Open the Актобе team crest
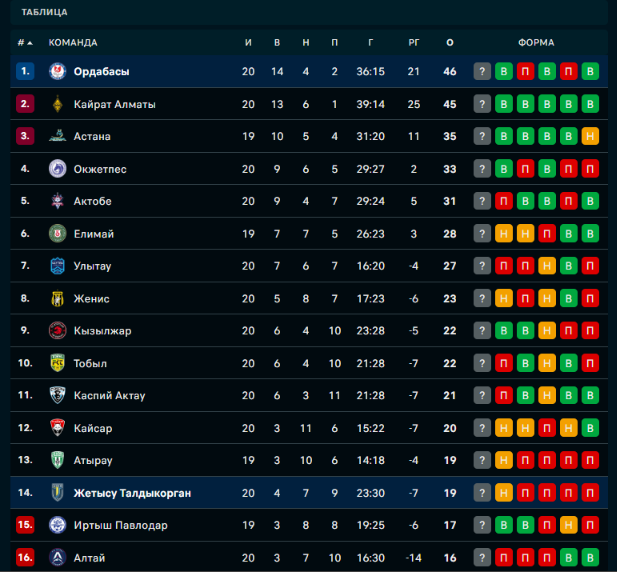Viewport: 617px width, 572px height. pyautogui.click(x=57, y=201)
